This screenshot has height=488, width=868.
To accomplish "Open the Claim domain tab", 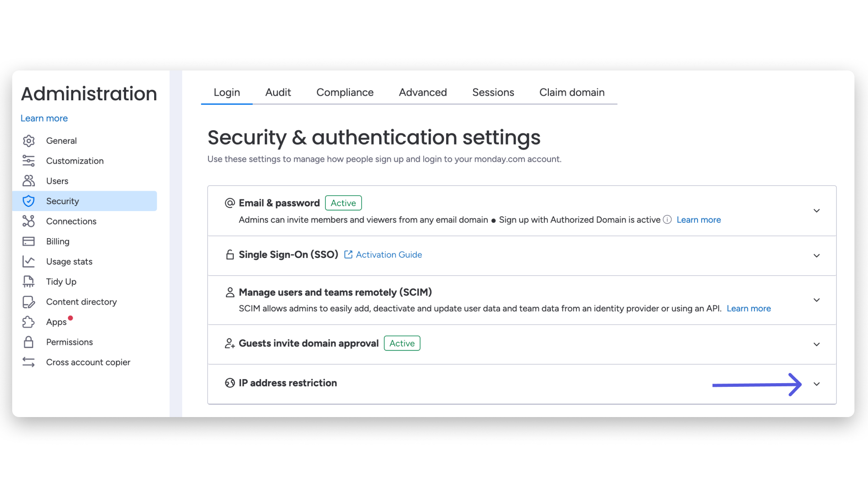I will [571, 92].
